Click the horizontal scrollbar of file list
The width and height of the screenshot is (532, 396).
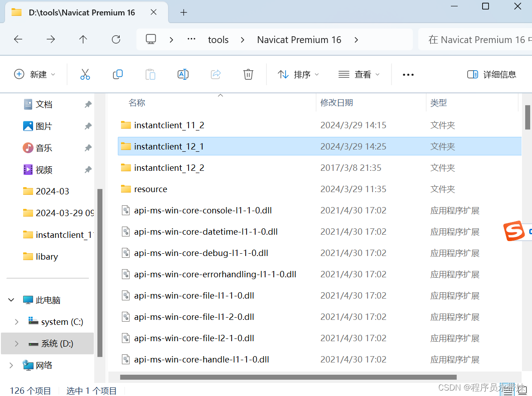(288, 377)
